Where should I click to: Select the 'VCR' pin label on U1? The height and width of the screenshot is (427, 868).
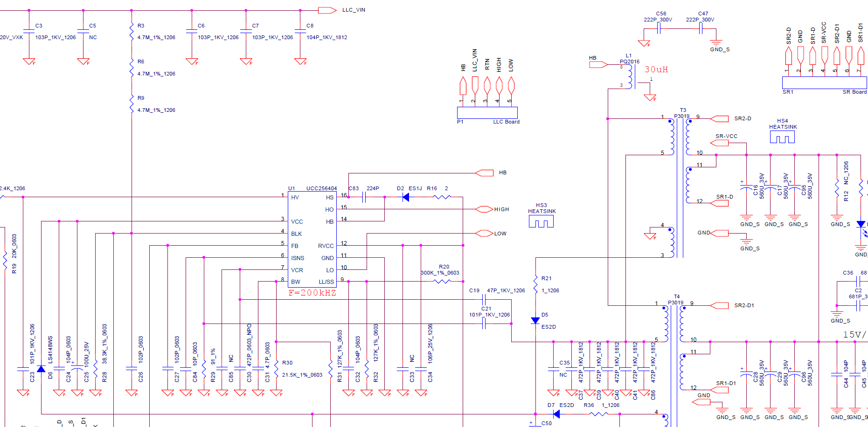click(x=297, y=270)
